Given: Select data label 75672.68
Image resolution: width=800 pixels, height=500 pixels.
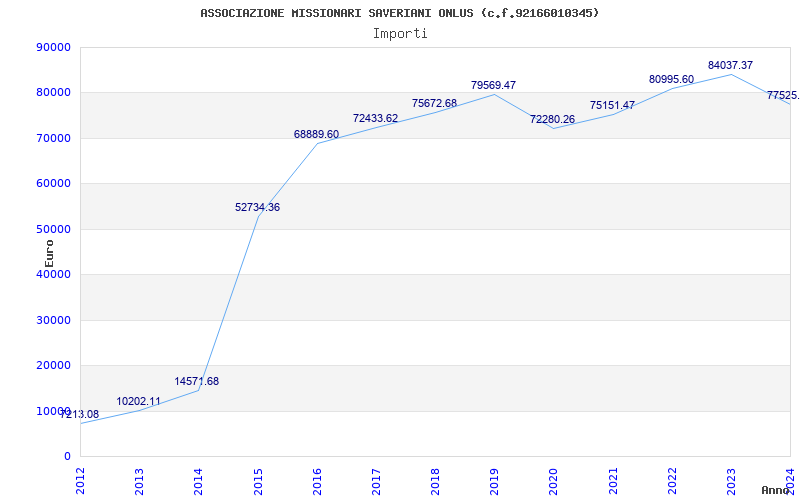Looking at the screenshot, I should click(435, 103).
